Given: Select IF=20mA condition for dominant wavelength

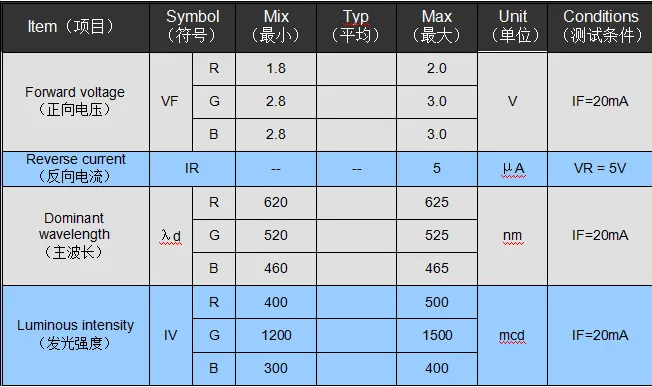Looking at the screenshot, I should click(600, 236).
